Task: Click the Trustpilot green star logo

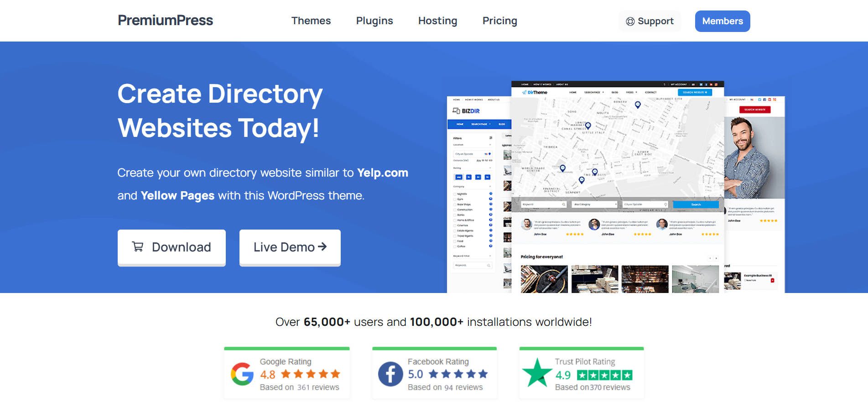Action: pyautogui.click(x=537, y=373)
